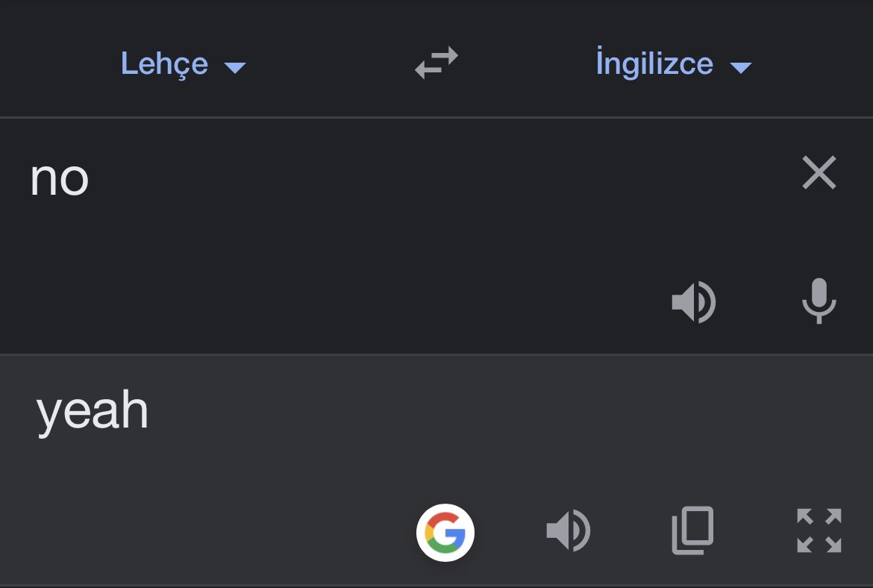Play audio of the translation "yeah"

pyautogui.click(x=569, y=530)
